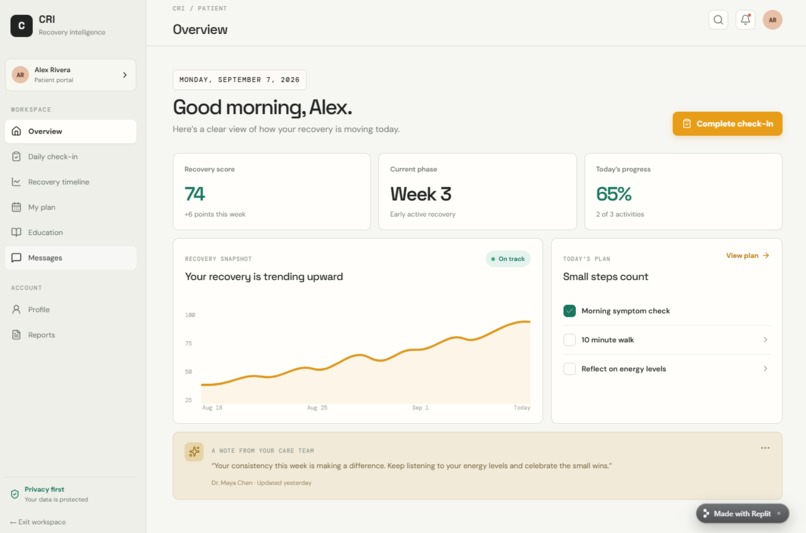Viewport: 806px width, 533px height.
Task: Click the "2 of 3 activities" text
Action: tap(620, 214)
